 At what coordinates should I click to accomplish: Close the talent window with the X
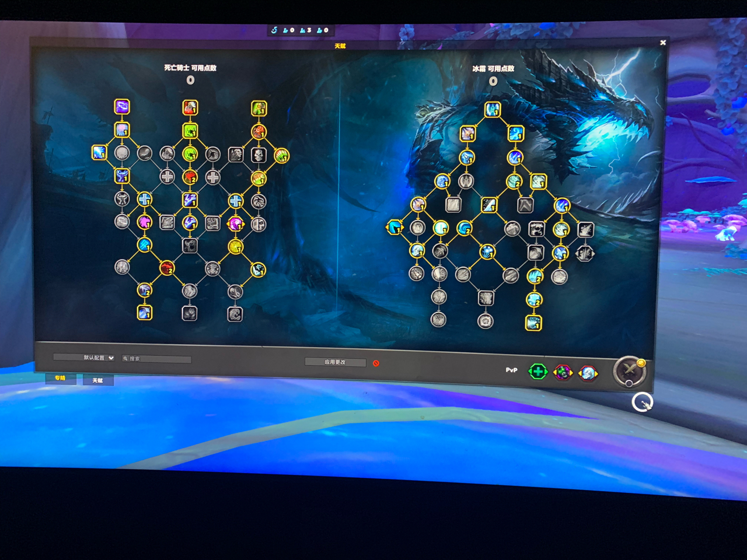click(x=663, y=43)
